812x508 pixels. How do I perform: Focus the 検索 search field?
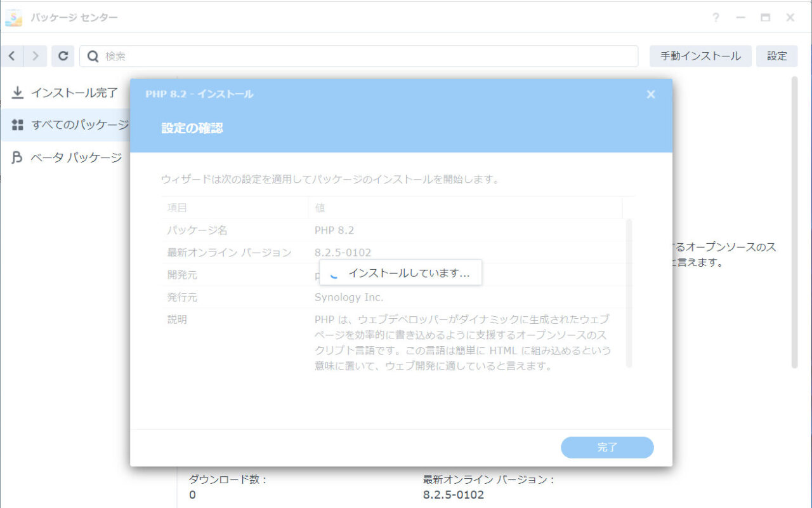pos(359,56)
